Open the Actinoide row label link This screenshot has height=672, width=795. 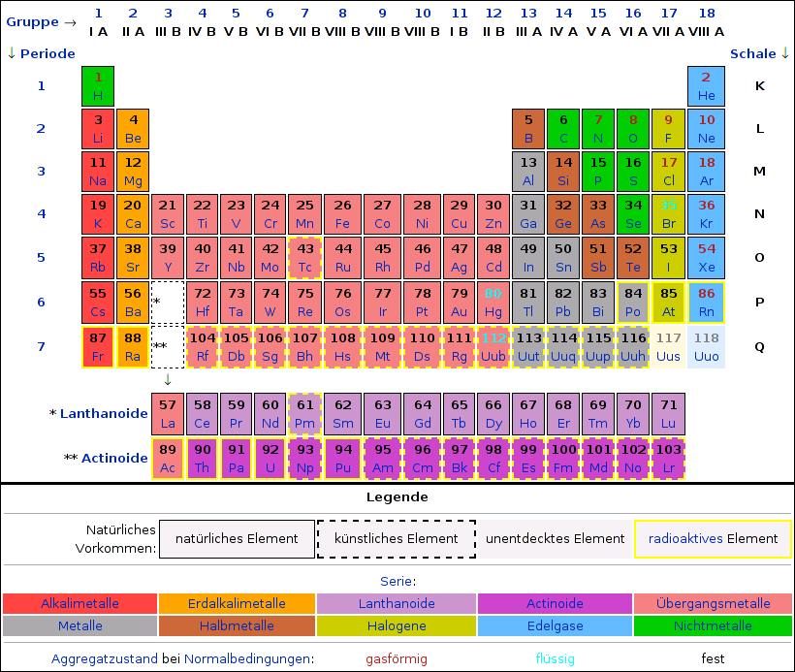tap(114, 458)
